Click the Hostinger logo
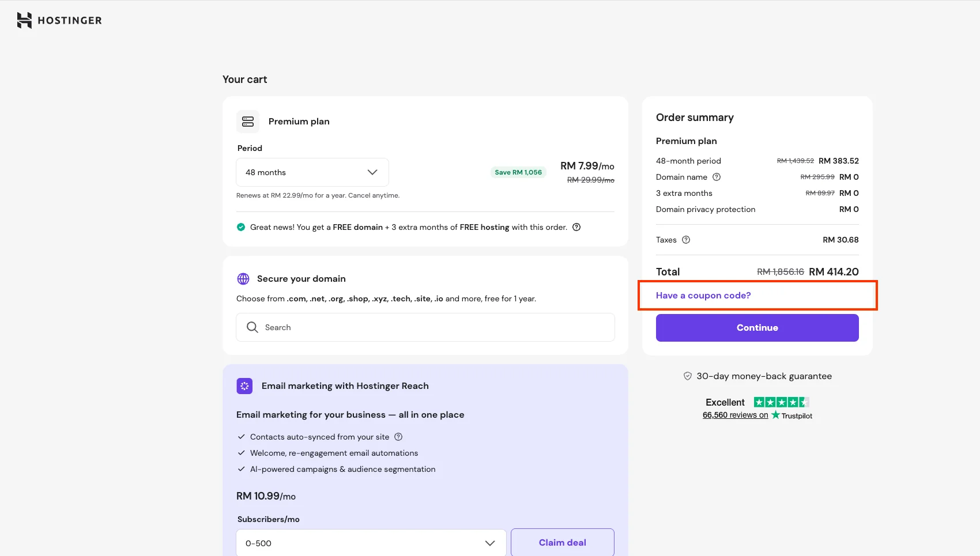 click(x=59, y=20)
